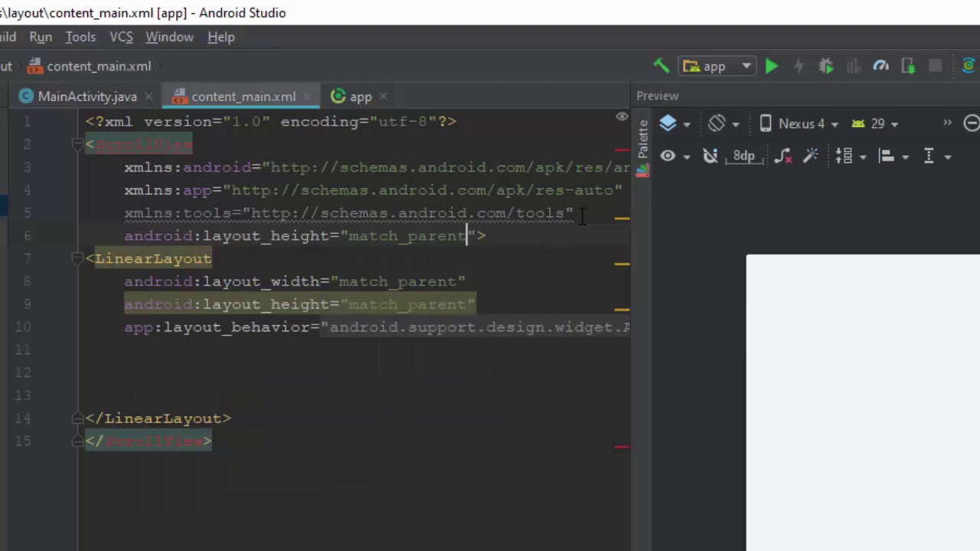Click the Infer Constraints magic wand
The width and height of the screenshot is (980, 551).
tap(810, 156)
